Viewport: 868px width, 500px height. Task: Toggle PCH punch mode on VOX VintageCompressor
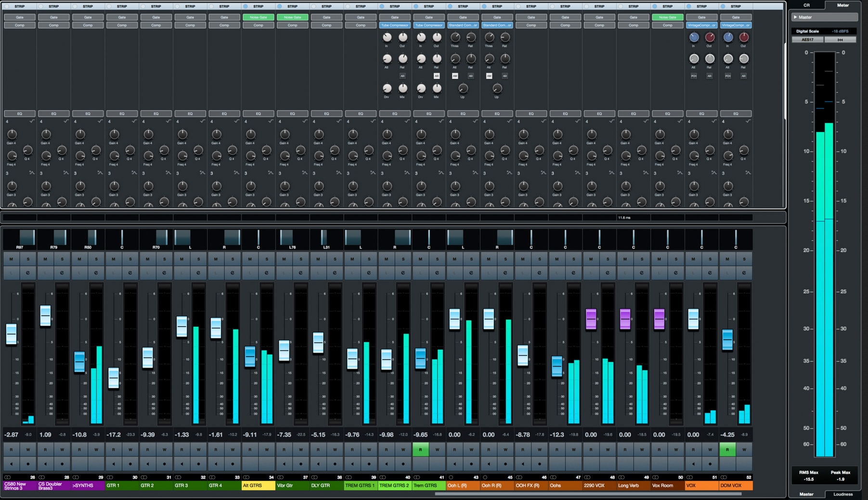click(x=694, y=76)
